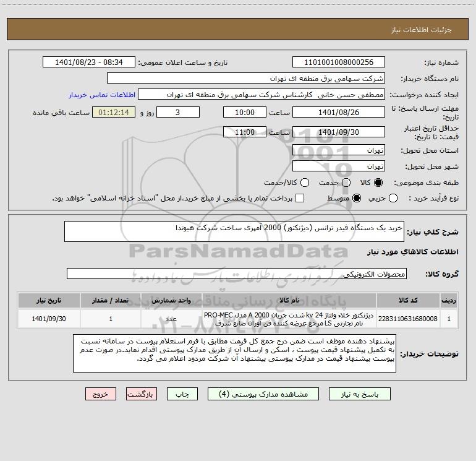Click the تاریخ نیاز column header

click(x=49, y=300)
